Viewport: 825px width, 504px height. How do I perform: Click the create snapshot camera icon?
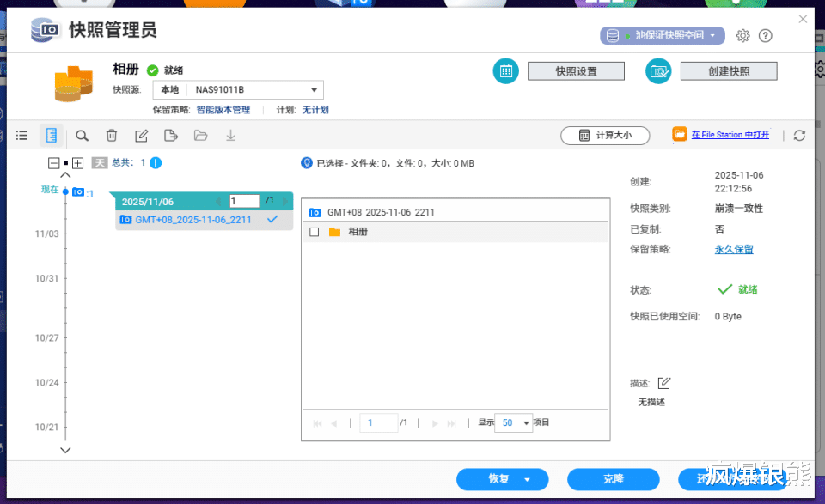(x=658, y=71)
